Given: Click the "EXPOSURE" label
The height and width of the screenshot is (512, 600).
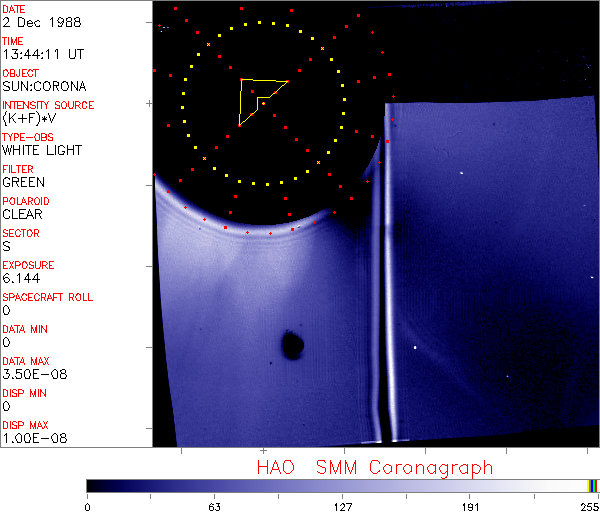Looking at the screenshot, I should pos(28,265).
